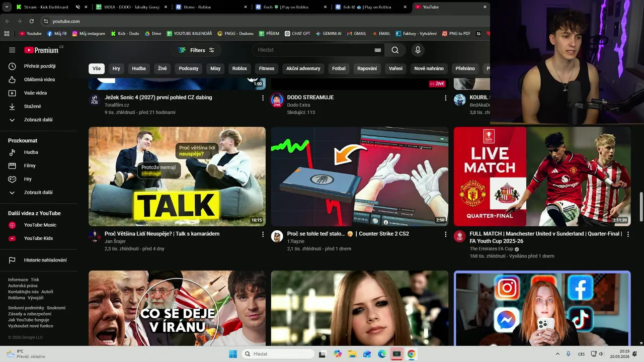The width and height of the screenshot is (644, 362).
Task: Open Oblíbená videa in the sidebar
Action: [x=39, y=79]
